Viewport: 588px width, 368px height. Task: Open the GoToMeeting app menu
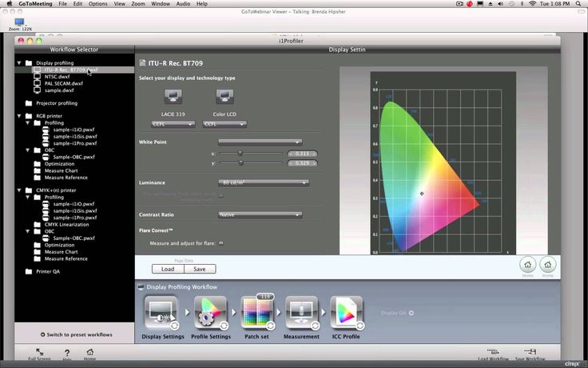point(35,4)
